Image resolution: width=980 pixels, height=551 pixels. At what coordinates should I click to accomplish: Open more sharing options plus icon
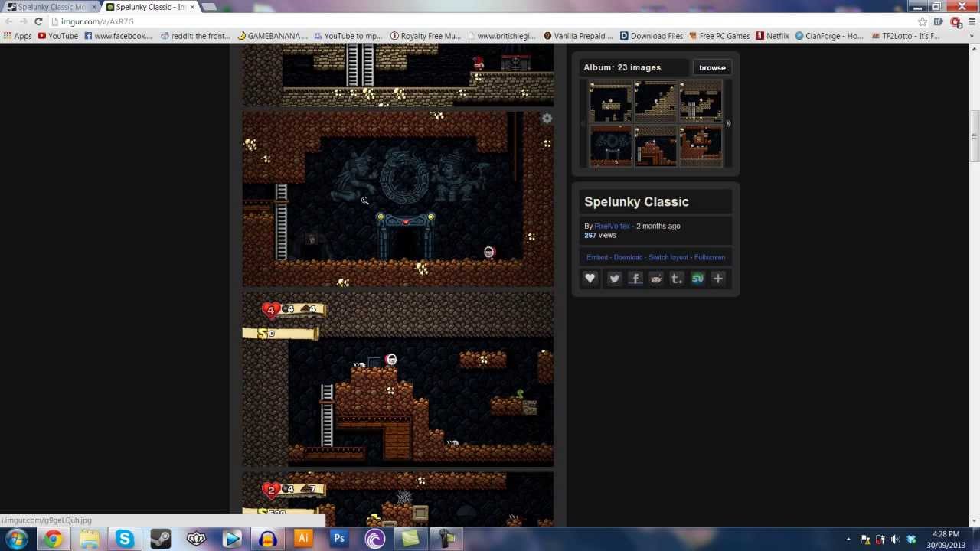(x=718, y=279)
